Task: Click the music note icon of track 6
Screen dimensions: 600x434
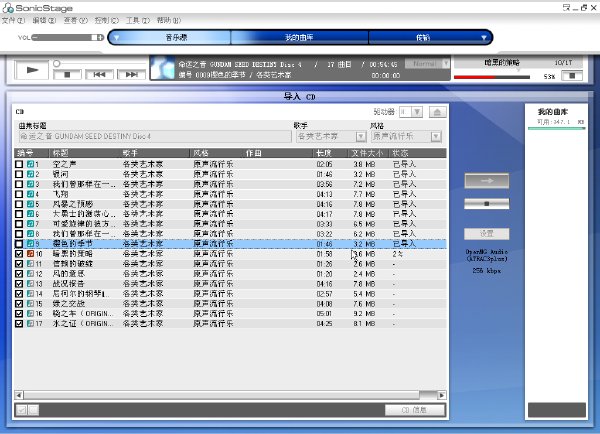Action: pos(31,214)
